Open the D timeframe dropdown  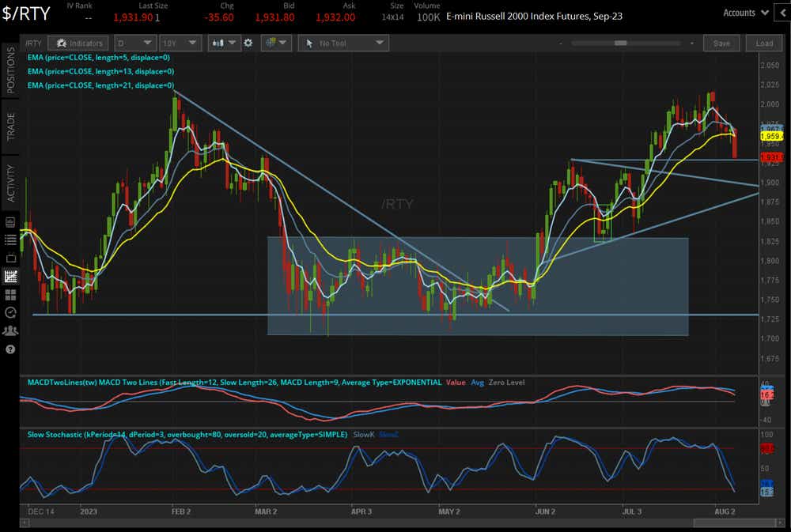pos(135,43)
